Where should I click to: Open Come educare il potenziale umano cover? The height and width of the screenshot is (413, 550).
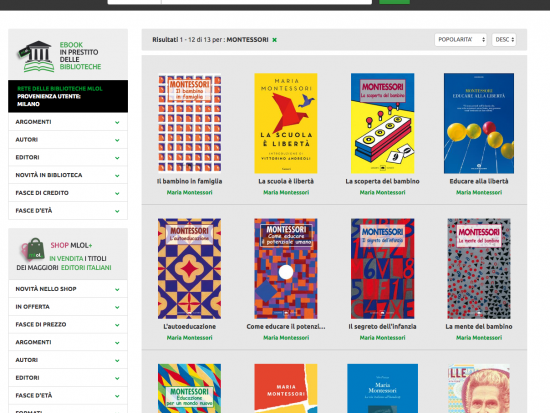pos(286,268)
